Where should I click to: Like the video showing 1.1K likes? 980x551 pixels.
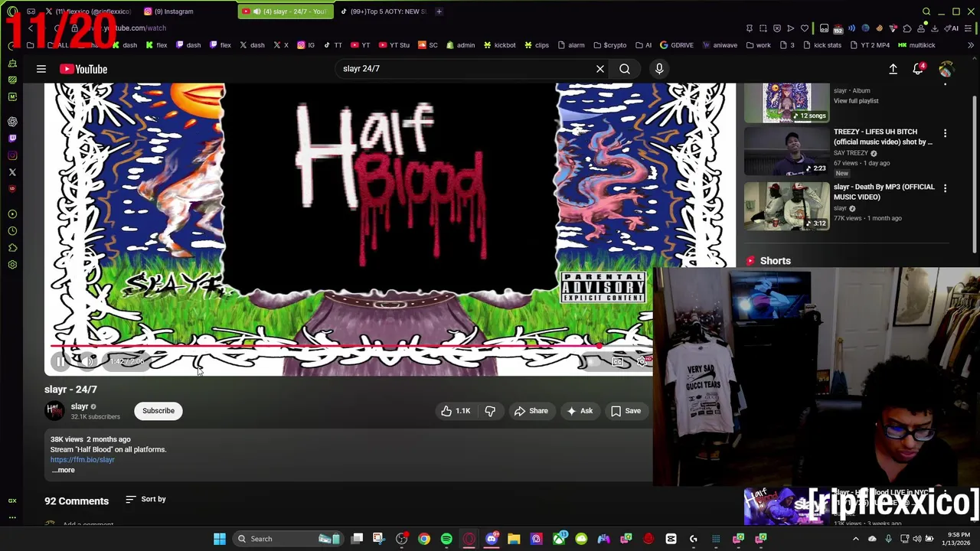click(x=456, y=411)
